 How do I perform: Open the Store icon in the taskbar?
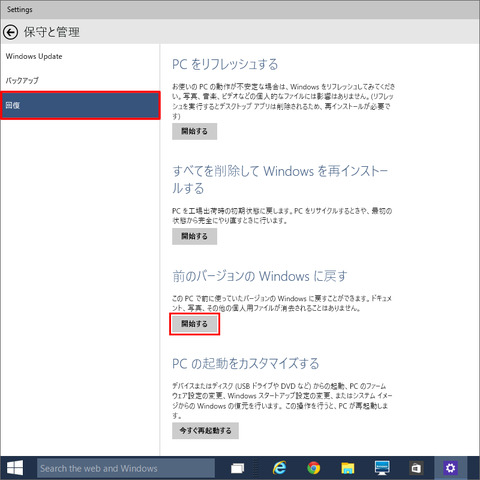(x=416, y=468)
